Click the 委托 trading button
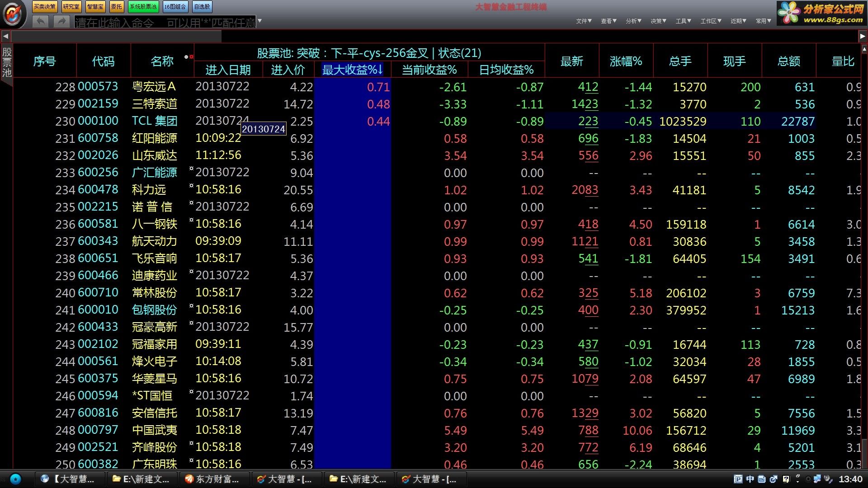The height and width of the screenshot is (488, 868). (117, 6)
